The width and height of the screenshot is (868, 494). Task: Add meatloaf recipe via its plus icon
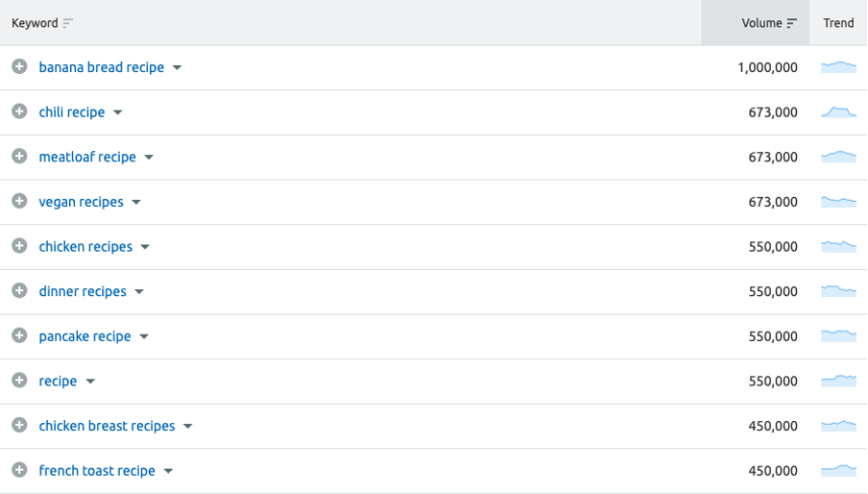pos(19,156)
